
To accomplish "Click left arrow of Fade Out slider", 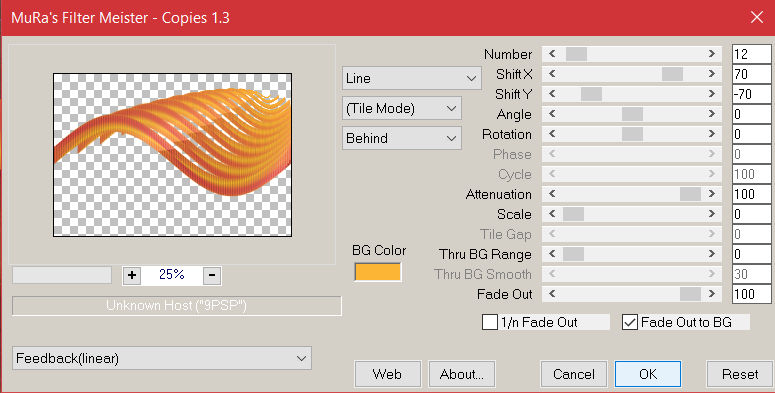I will 552,294.
